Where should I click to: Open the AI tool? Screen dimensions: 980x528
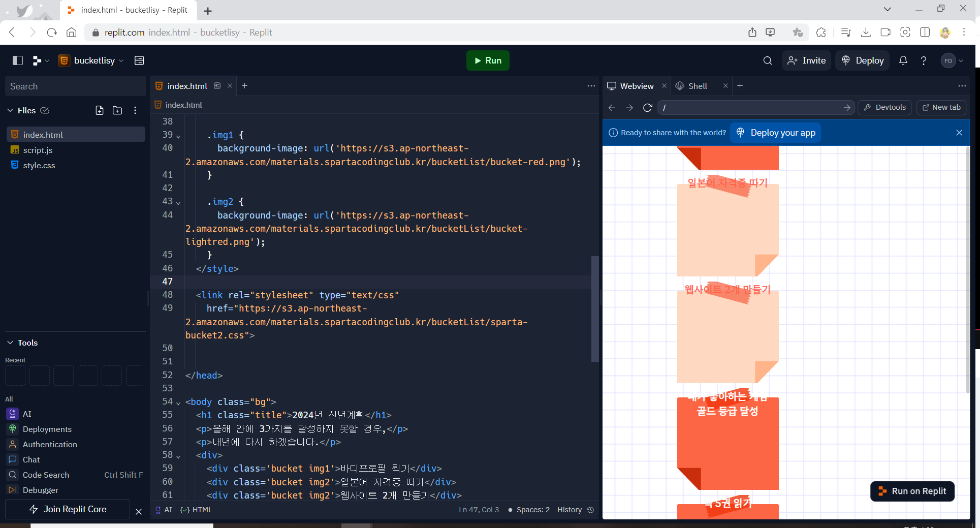76,414
